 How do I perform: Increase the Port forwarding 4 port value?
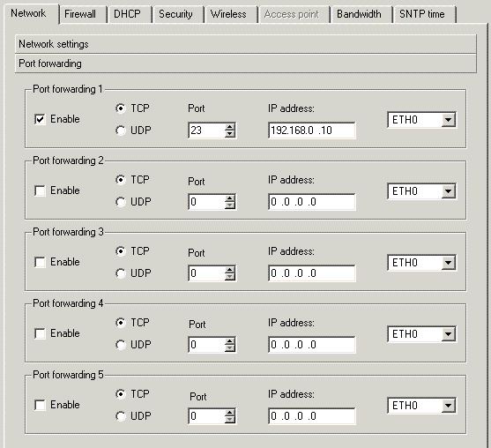click(230, 341)
